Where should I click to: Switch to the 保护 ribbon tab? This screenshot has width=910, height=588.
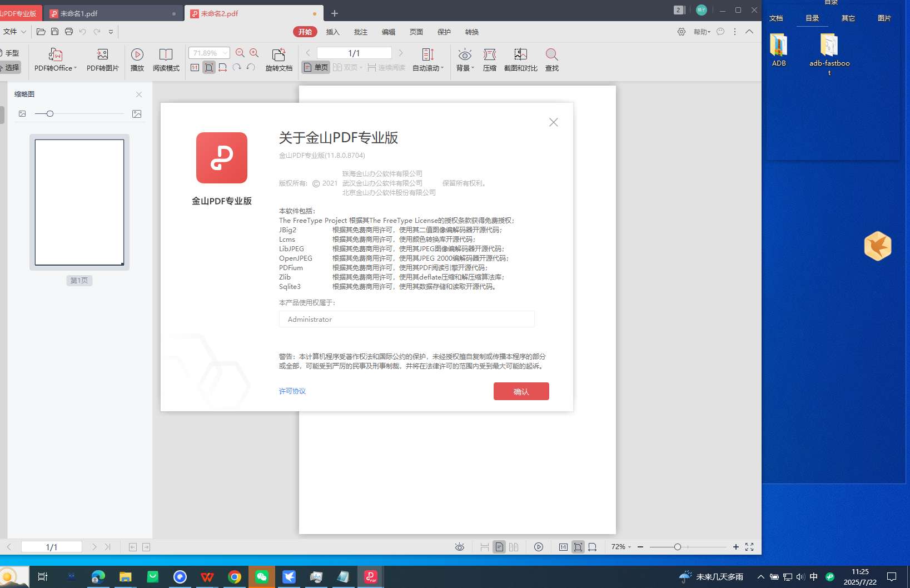point(444,32)
